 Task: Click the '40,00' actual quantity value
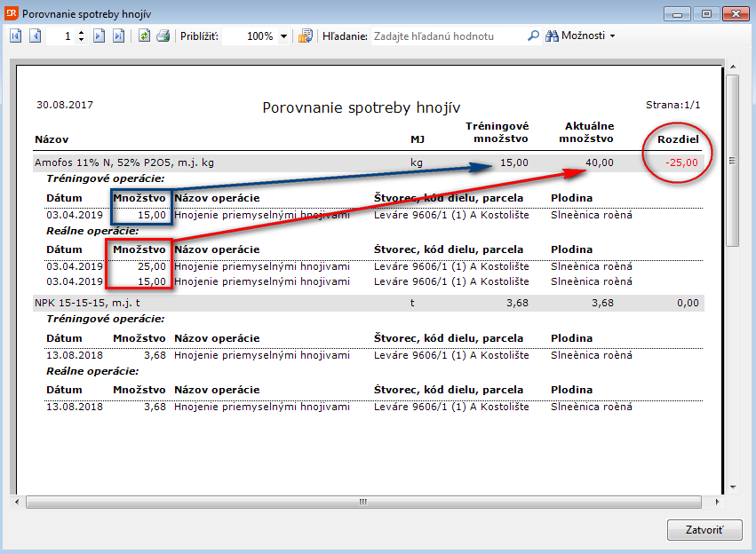point(600,162)
